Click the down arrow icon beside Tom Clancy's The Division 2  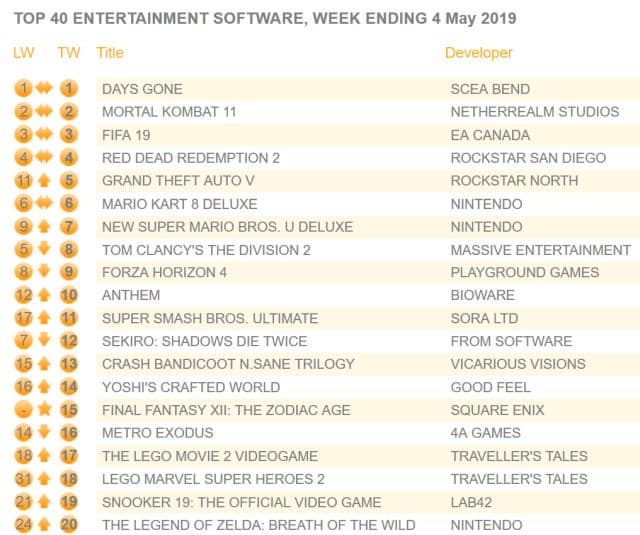46,249
